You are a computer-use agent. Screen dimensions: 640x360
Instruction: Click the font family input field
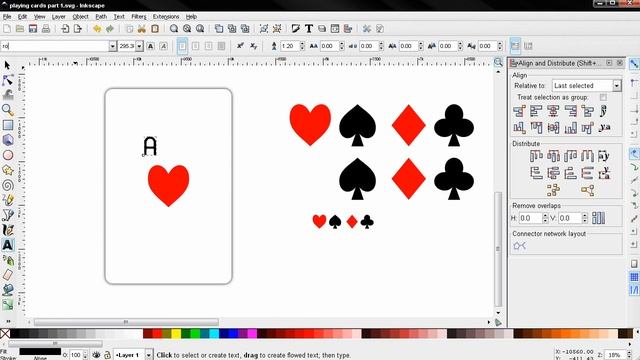click(x=55, y=46)
